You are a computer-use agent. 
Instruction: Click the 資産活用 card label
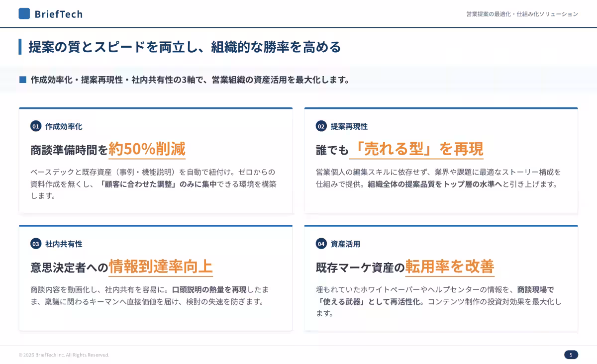(345, 244)
